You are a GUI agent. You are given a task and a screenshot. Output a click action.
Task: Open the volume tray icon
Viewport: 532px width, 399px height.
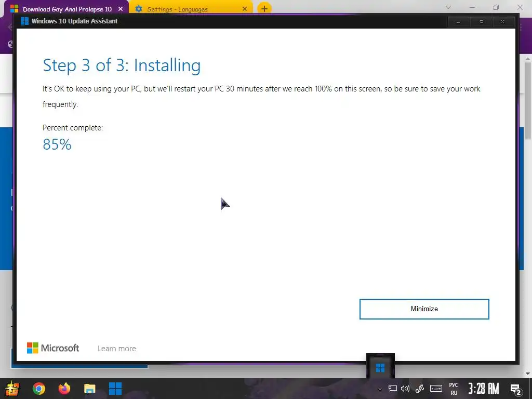point(405,389)
